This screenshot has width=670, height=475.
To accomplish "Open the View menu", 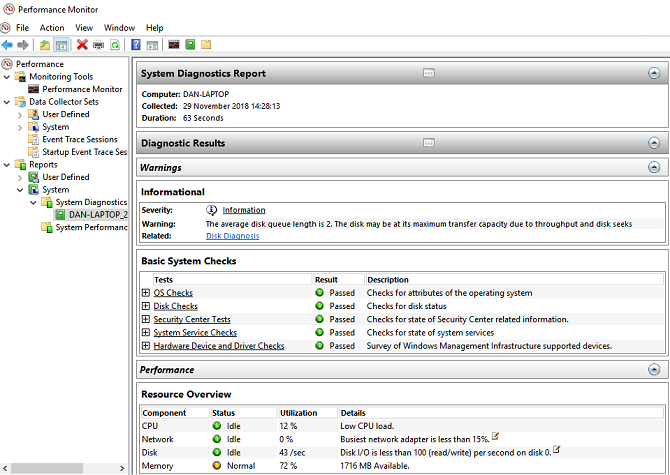I will pyautogui.click(x=84, y=28).
